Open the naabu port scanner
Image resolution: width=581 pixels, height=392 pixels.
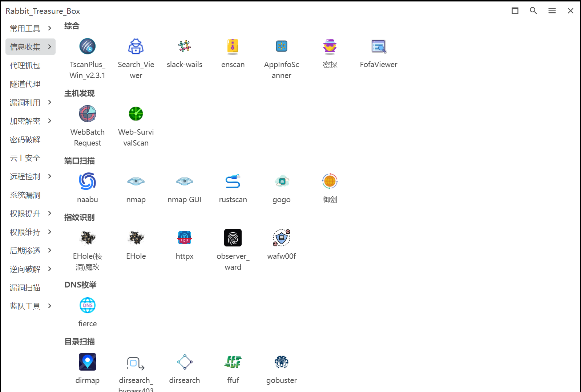[88, 181]
